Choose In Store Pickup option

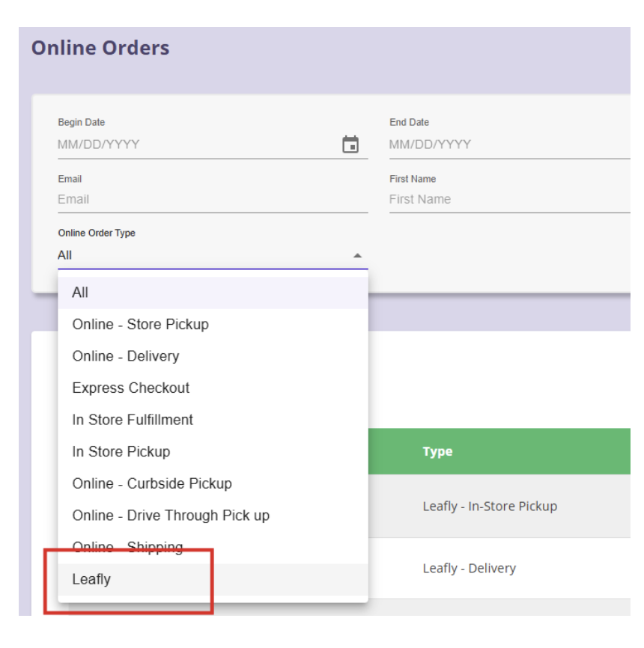121,451
